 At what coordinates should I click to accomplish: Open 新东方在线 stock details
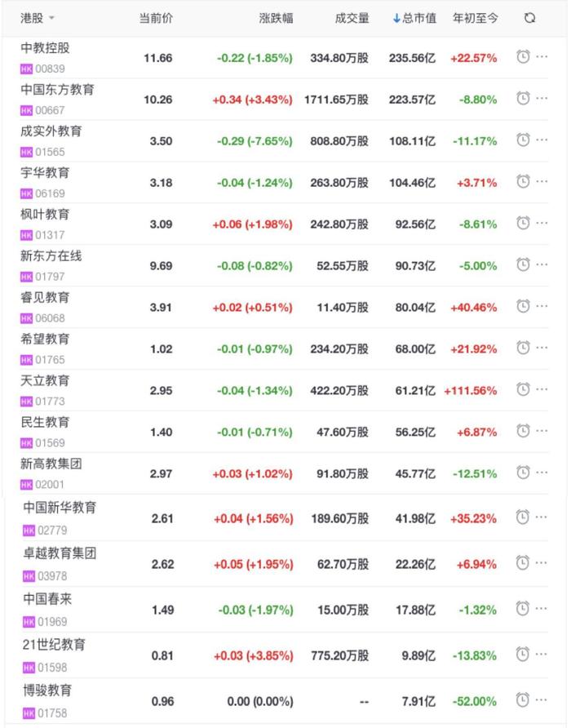pos(51,256)
